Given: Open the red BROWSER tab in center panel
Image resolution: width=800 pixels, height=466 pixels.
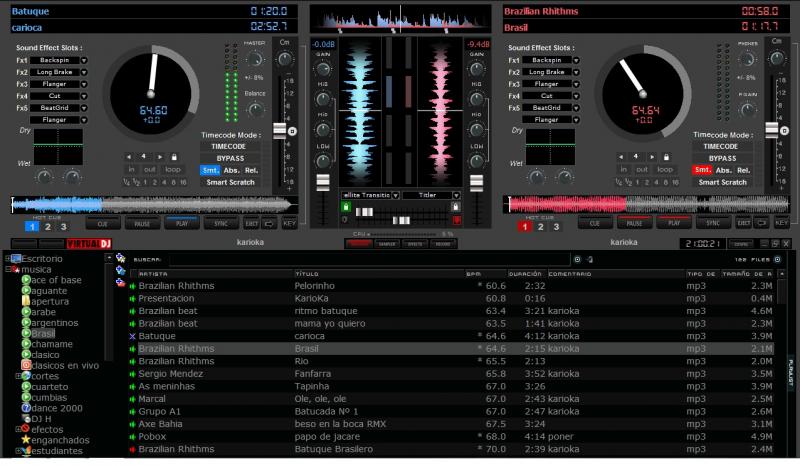Looking at the screenshot, I should (359, 244).
